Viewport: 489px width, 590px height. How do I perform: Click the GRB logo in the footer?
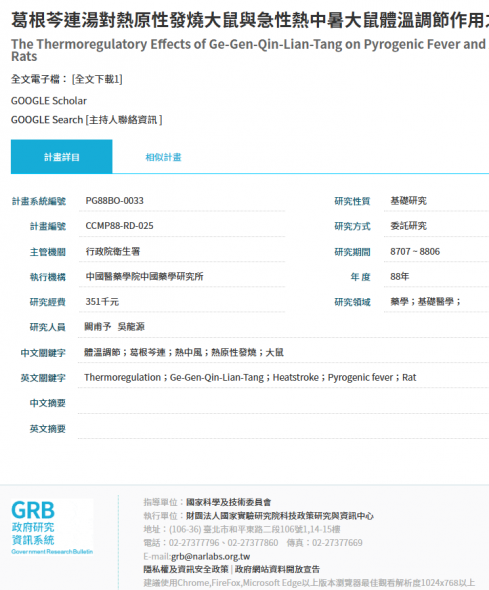coord(52,527)
